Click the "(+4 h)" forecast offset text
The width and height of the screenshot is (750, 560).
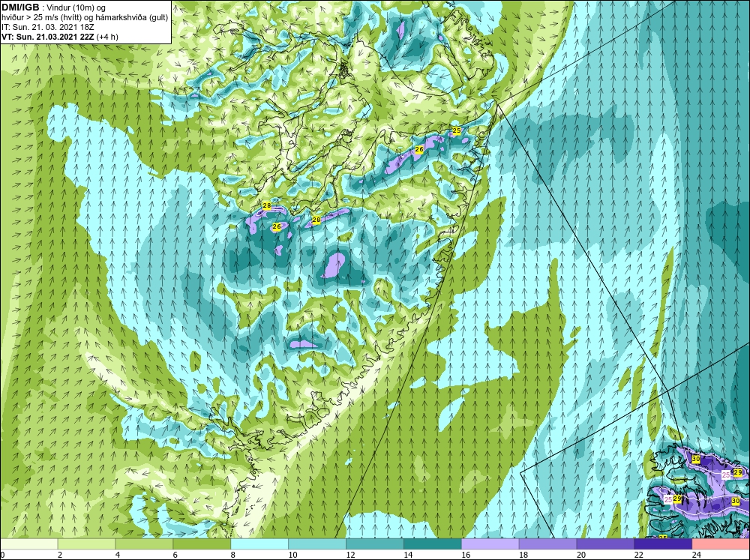107,37
